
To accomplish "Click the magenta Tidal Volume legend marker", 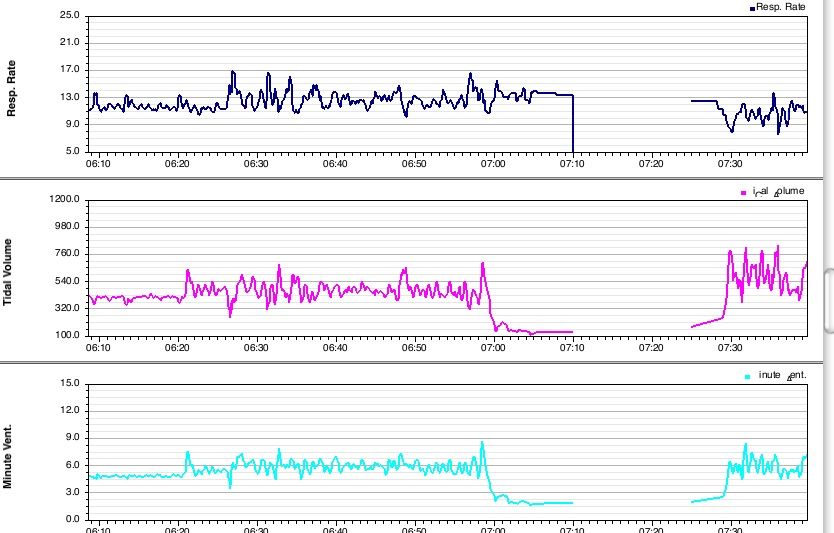I will [744, 192].
